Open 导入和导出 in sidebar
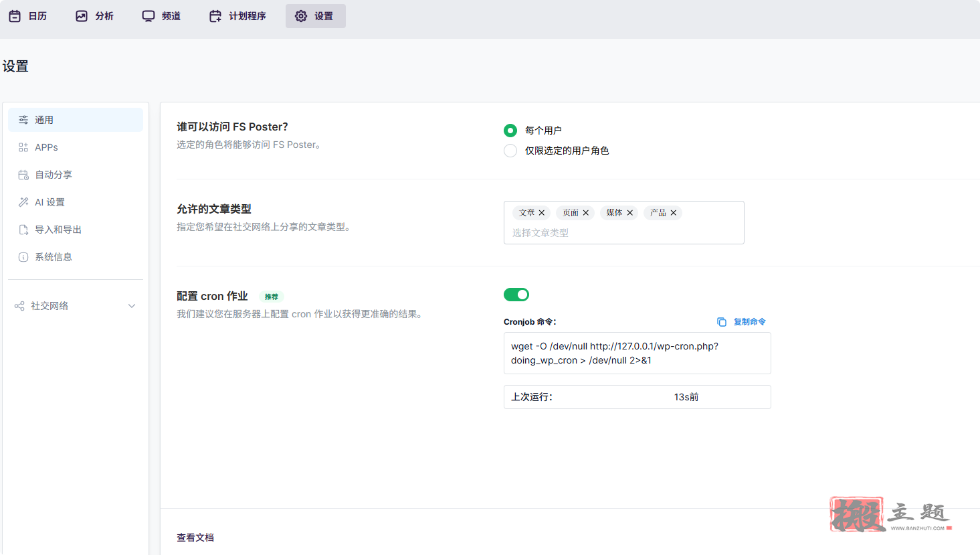Viewport: 980px width, 555px height. click(76, 230)
